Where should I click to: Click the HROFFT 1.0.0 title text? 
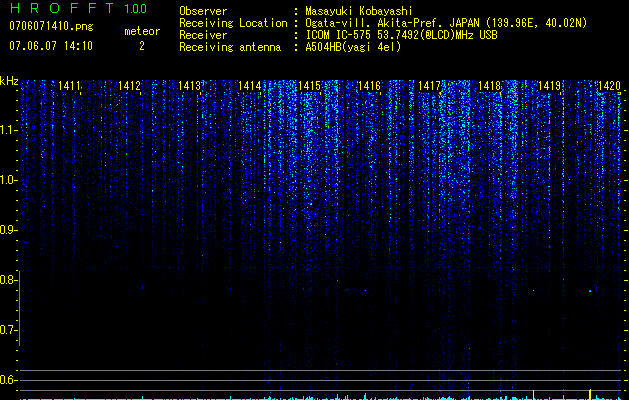[x=78, y=8]
